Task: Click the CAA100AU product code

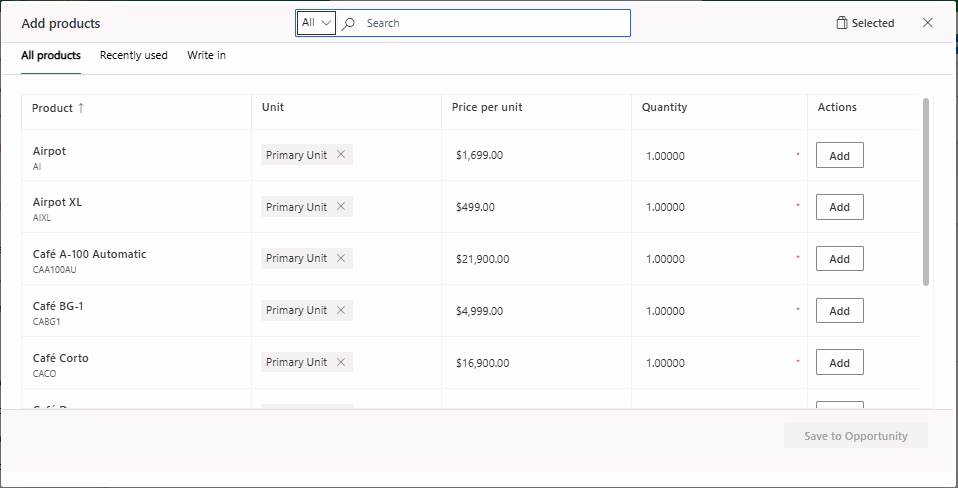Action: [x=54, y=269]
